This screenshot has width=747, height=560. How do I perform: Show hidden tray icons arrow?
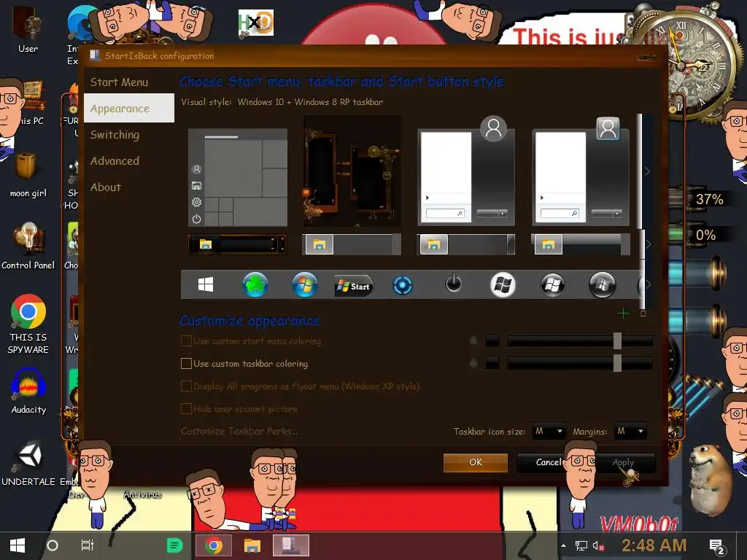tap(564, 545)
